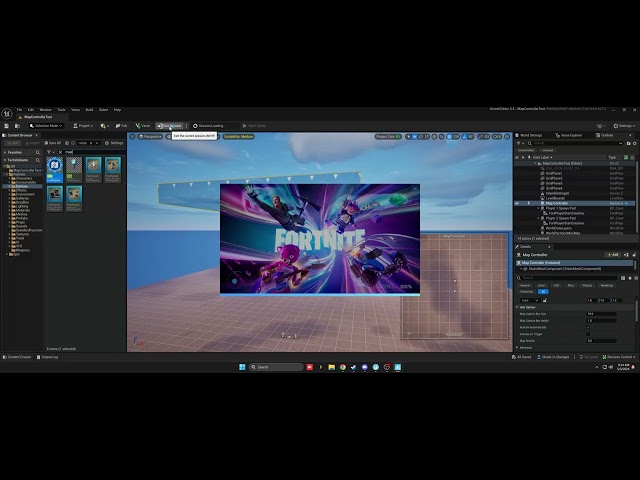Select the lightbulb asset thumbnail

tap(74, 169)
